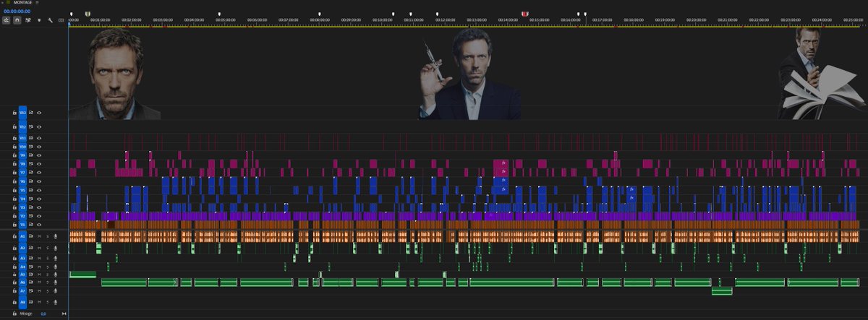Select the Dr. House face close-up clip
868x320 pixels.
pos(114,74)
